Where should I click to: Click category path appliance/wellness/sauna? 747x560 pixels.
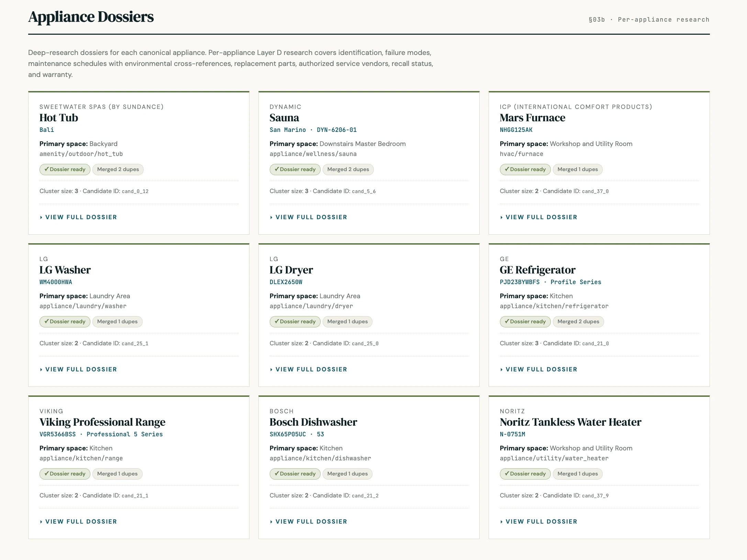coord(313,154)
